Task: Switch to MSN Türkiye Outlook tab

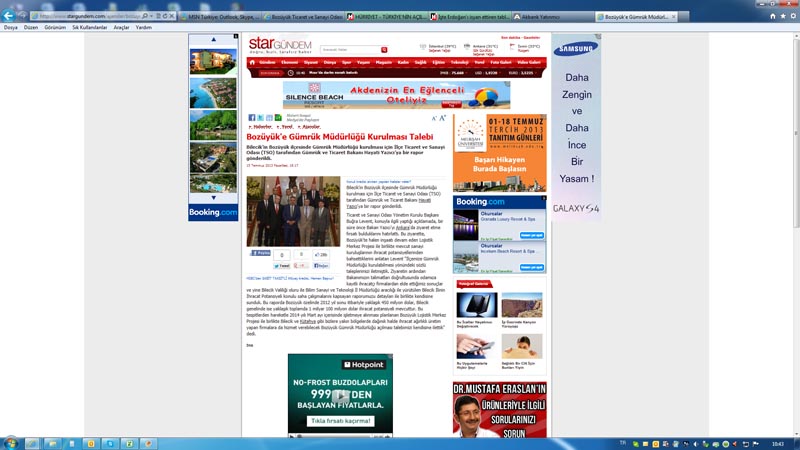Action: (x=220, y=17)
